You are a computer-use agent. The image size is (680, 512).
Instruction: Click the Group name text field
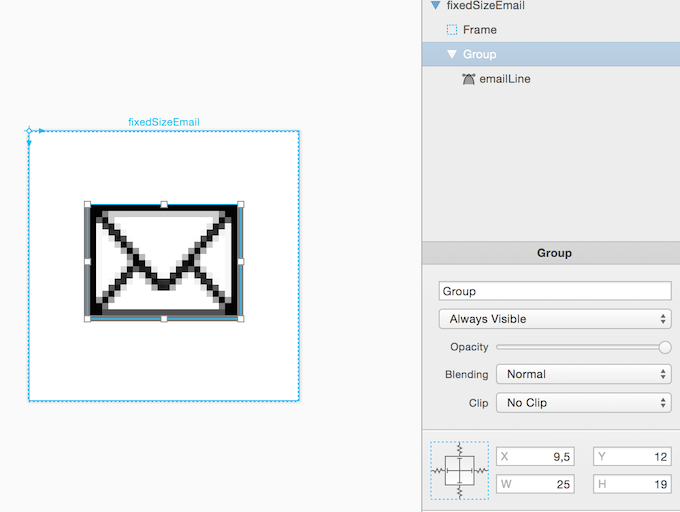coord(555,291)
